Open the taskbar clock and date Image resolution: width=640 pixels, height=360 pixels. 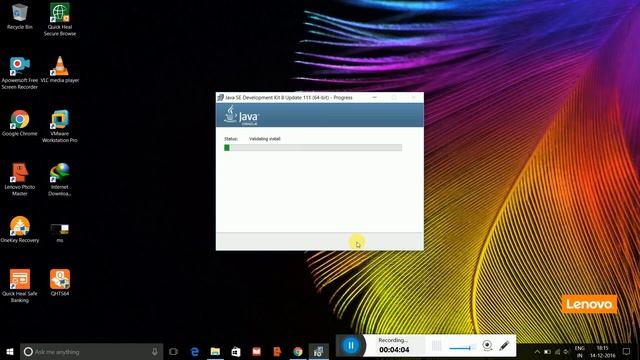(602, 351)
